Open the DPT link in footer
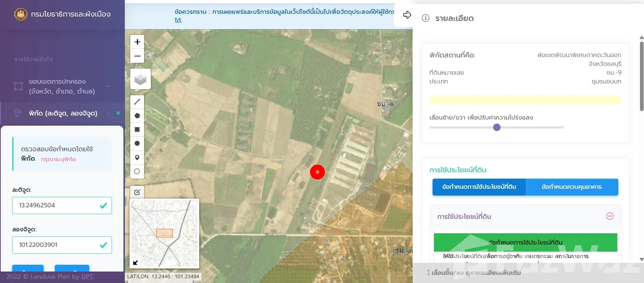 [88, 277]
